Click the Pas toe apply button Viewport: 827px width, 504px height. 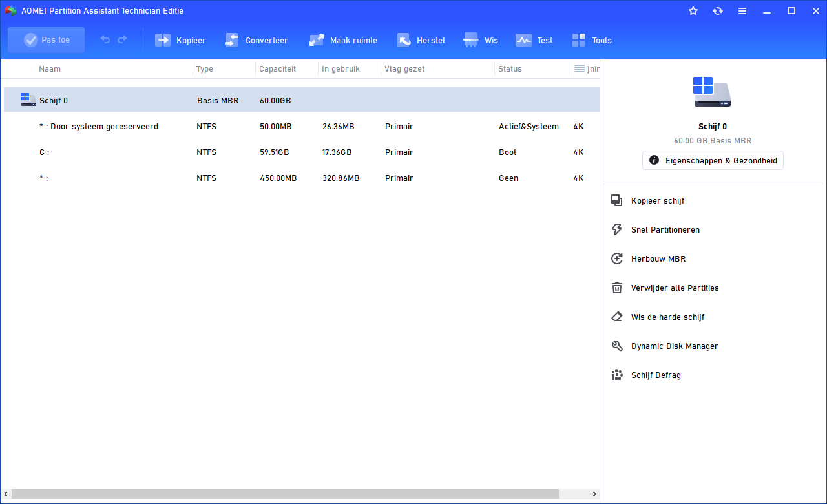(x=46, y=40)
